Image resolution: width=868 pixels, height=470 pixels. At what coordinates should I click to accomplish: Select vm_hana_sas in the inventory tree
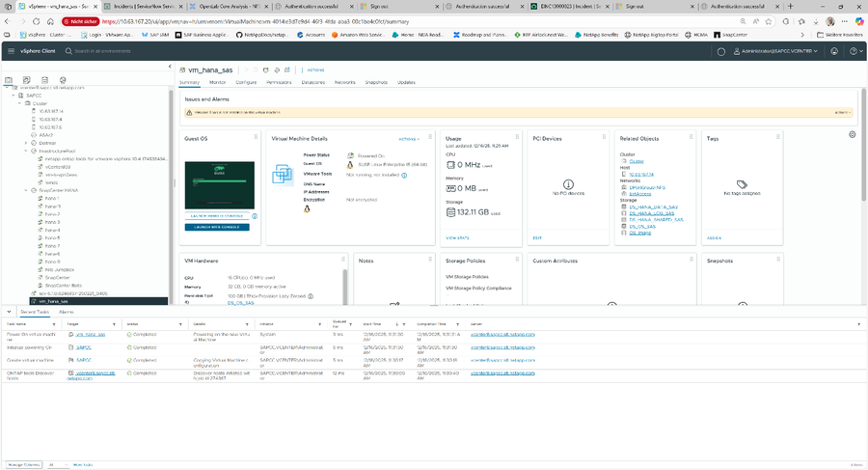click(x=98, y=301)
